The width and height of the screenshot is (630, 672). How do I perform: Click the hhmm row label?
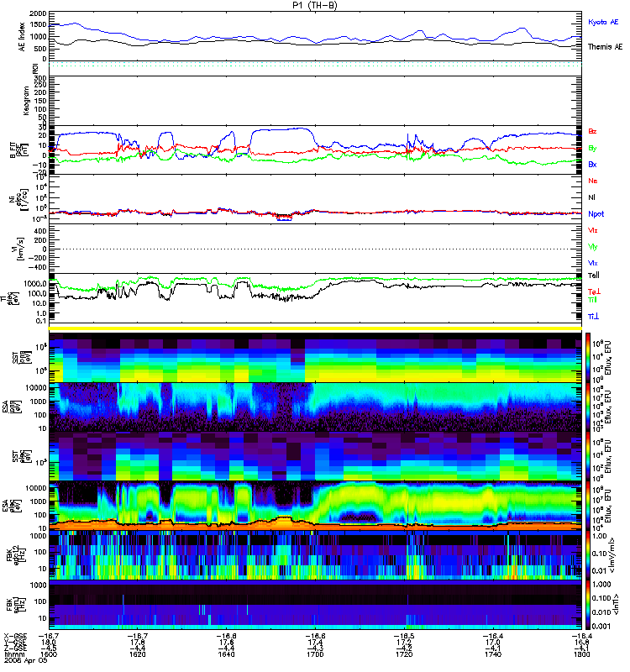[13, 654]
